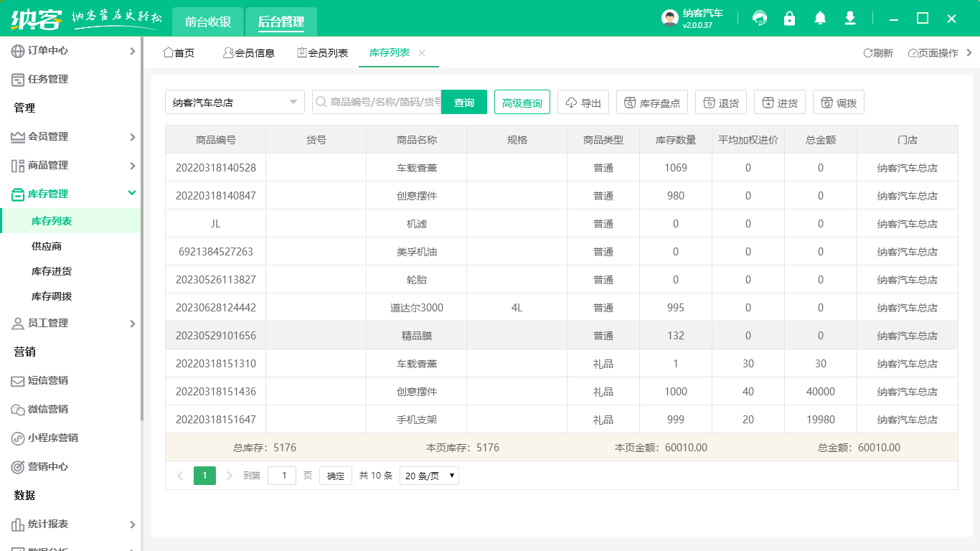
Task: Open the 进货 purchase entry icon
Action: pyautogui.click(x=779, y=101)
